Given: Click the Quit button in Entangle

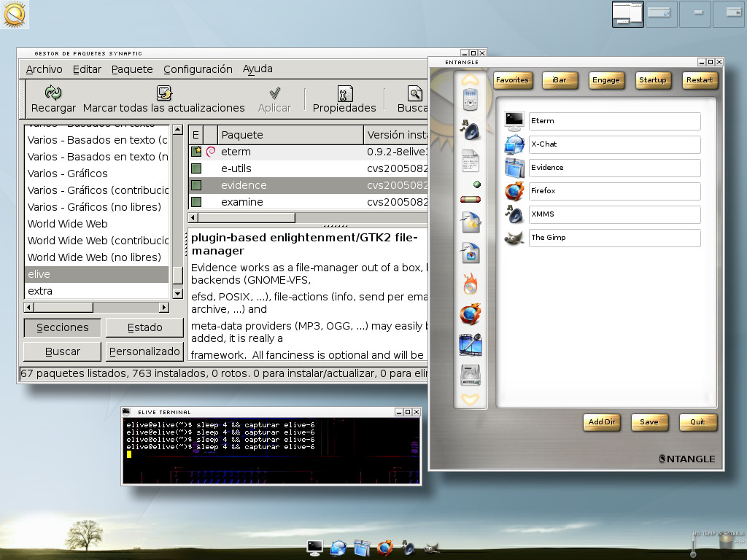Looking at the screenshot, I should click(697, 422).
